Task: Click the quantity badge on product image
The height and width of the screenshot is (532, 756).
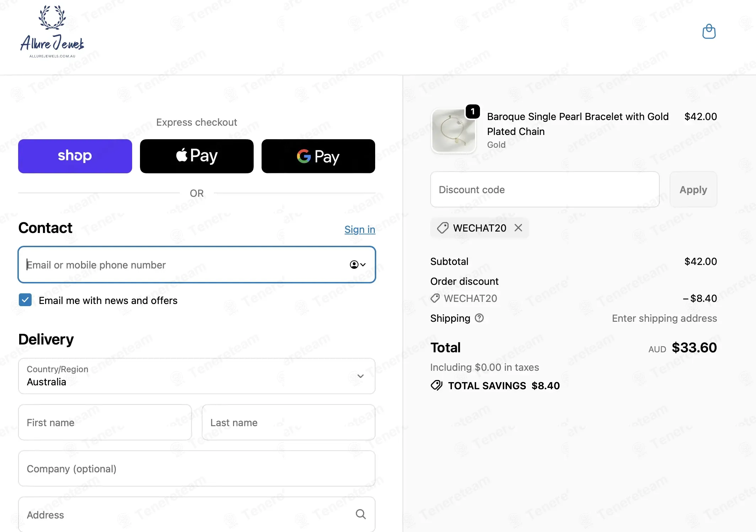Action: (x=472, y=112)
